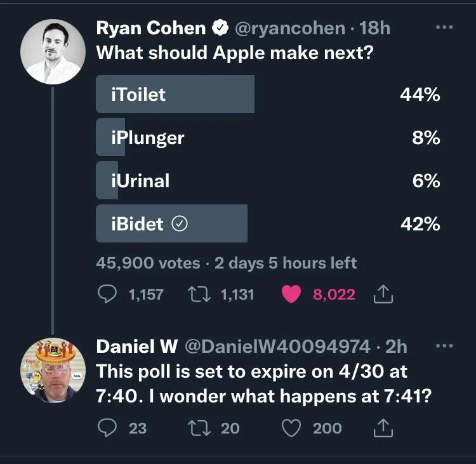Screen dimensions: 476x464
Task: Visit the @DanielW40094974 handle link
Action: point(277,347)
